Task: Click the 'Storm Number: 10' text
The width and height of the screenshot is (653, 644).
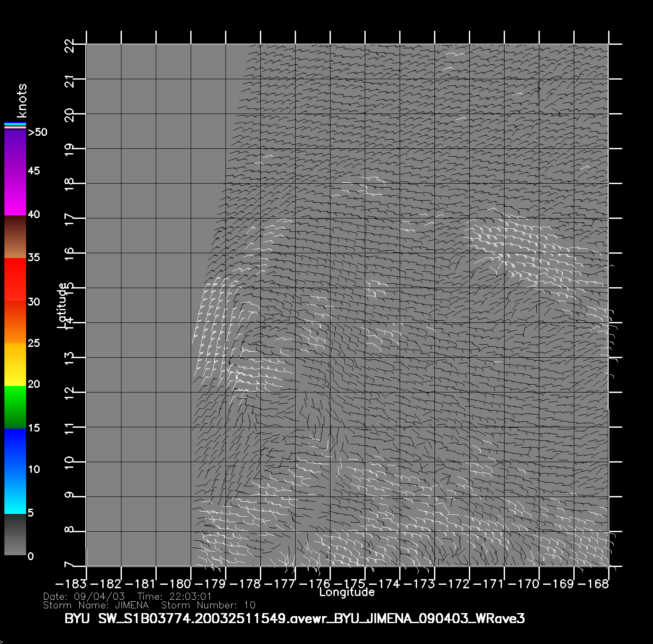Action: (208, 605)
